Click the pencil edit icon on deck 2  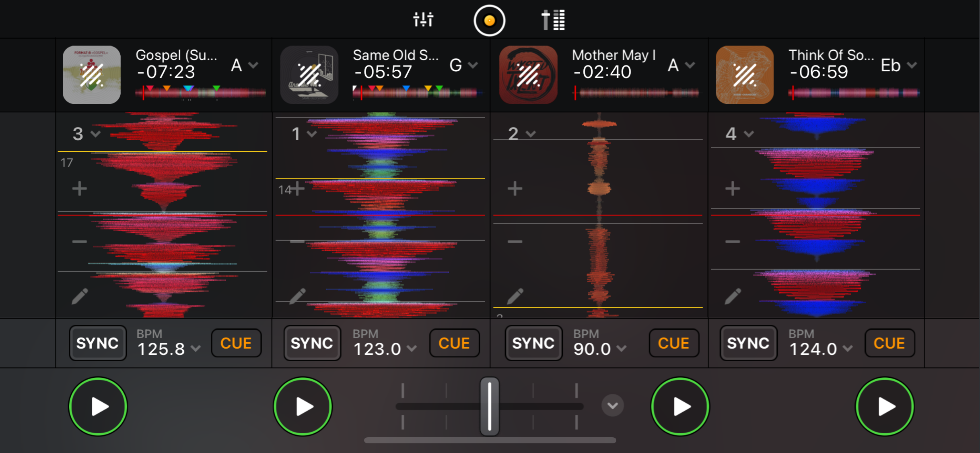(x=515, y=296)
